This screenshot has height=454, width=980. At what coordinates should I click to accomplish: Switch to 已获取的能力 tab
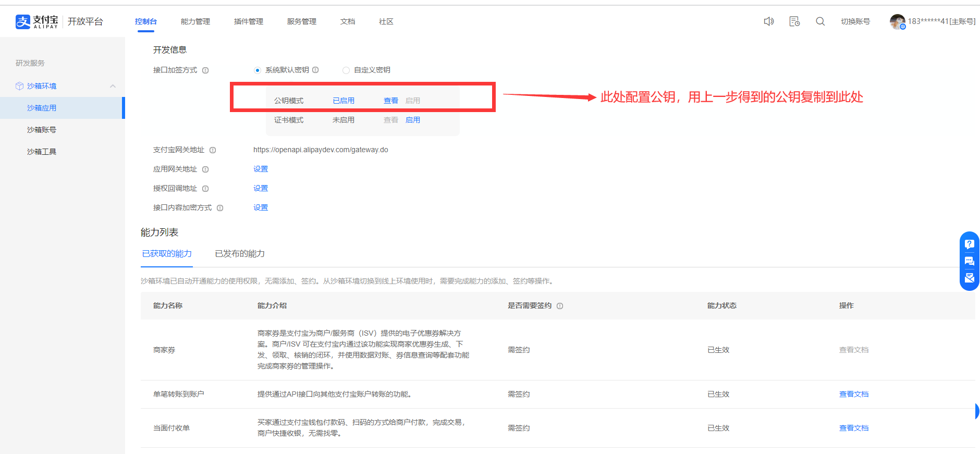(x=167, y=254)
